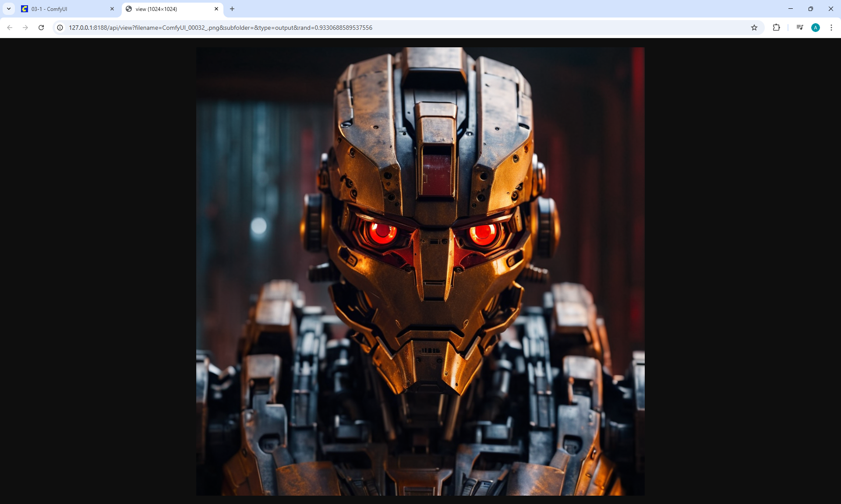Open the extensions puzzle icon
The width and height of the screenshot is (841, 504).
[x=776, y=28]
